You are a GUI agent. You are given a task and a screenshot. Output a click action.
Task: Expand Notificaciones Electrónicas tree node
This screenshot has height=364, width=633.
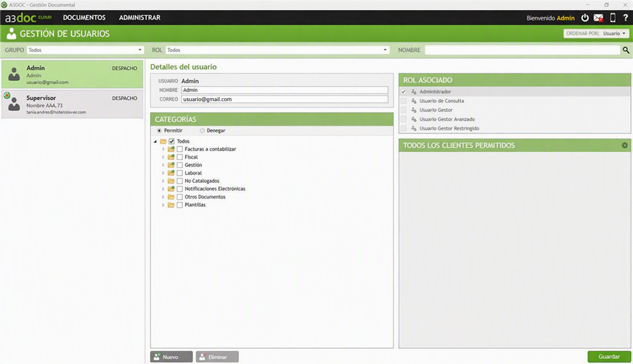[x=163, y=189]
